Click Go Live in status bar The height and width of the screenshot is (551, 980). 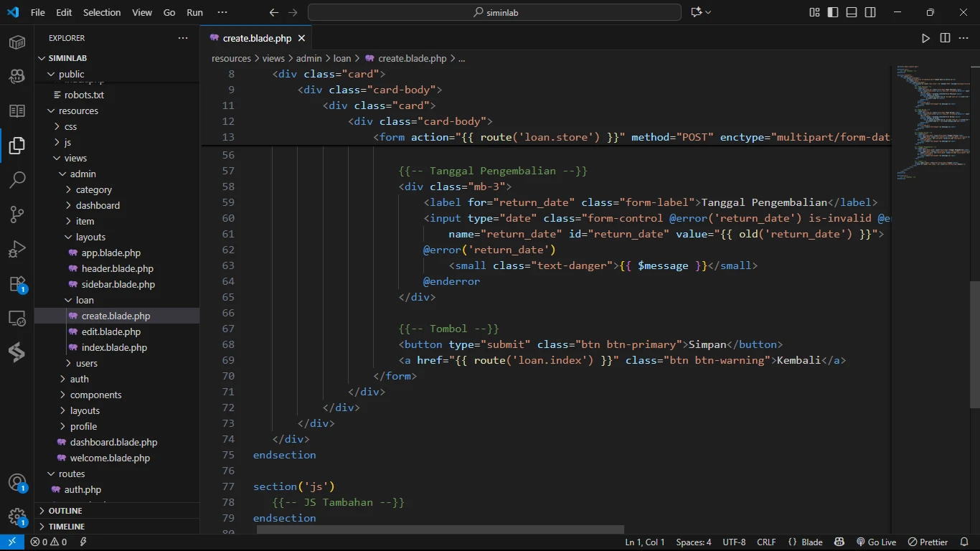(876, 542)
